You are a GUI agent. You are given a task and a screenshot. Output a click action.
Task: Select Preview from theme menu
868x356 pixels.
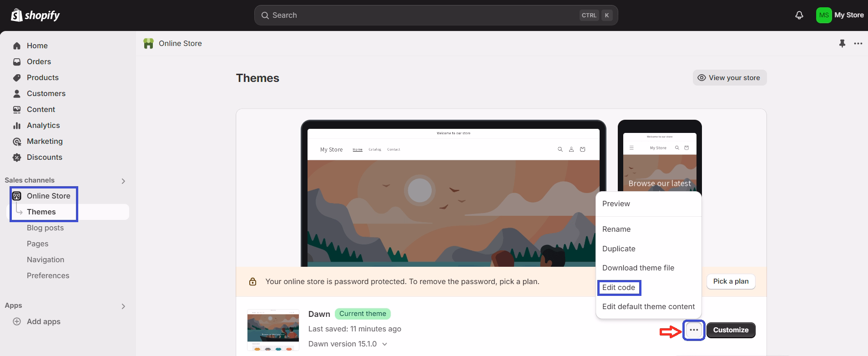(649, 203)
